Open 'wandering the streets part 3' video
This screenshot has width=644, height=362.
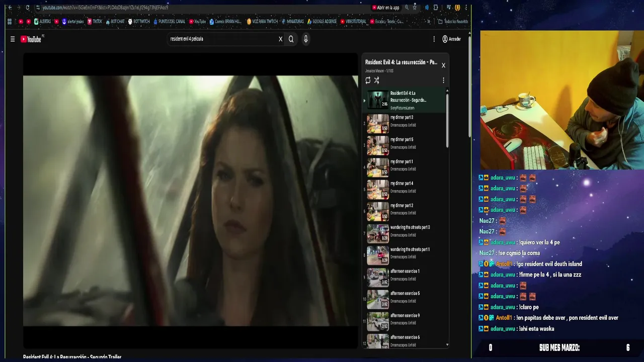[x=405, y=234]
